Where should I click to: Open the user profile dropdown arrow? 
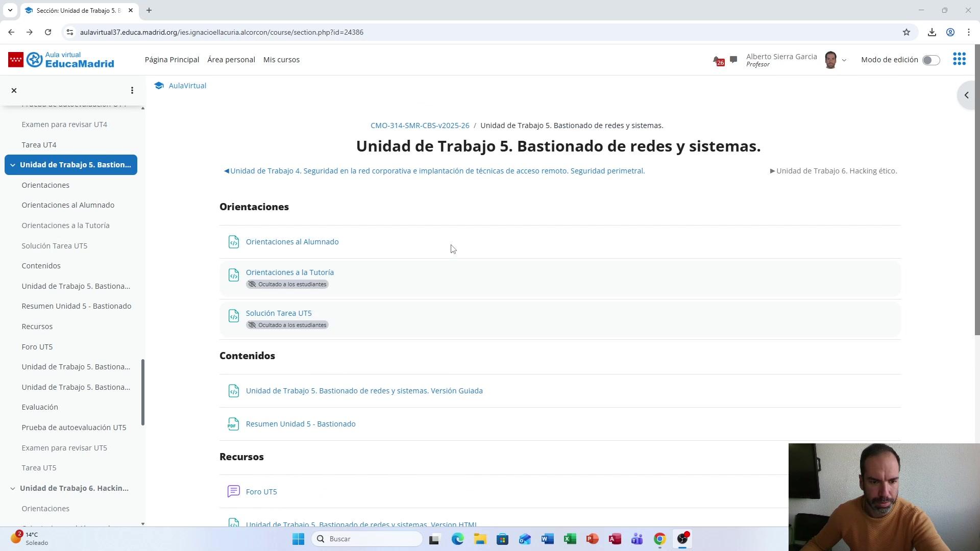pyautogui.click(x=844, y=60)
